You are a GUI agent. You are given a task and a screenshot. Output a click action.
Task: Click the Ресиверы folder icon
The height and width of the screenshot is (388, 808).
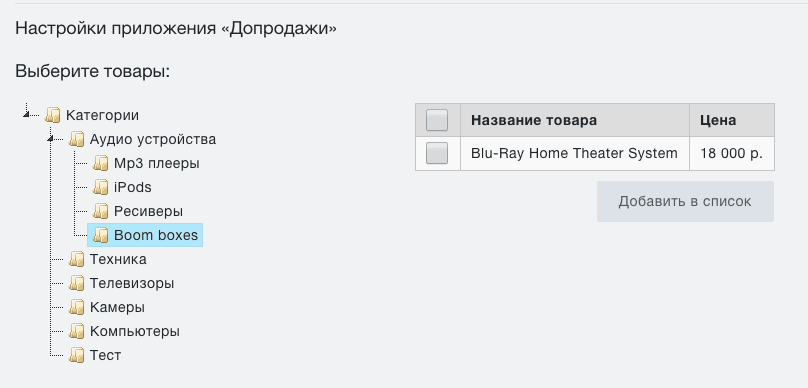pyautogui.click(x=100, y=211)
